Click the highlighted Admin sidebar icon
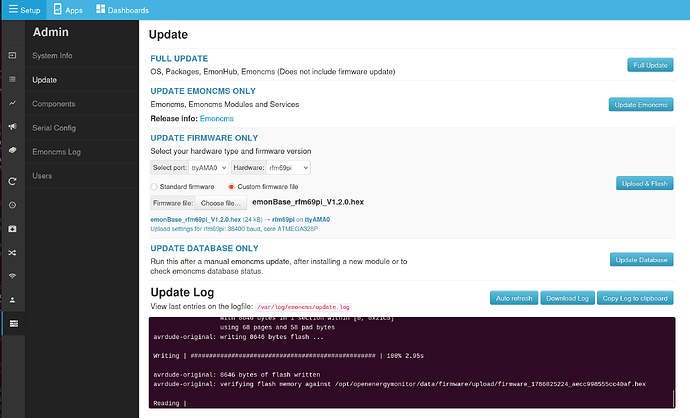The image size is (690, 418). click(14, 323)
